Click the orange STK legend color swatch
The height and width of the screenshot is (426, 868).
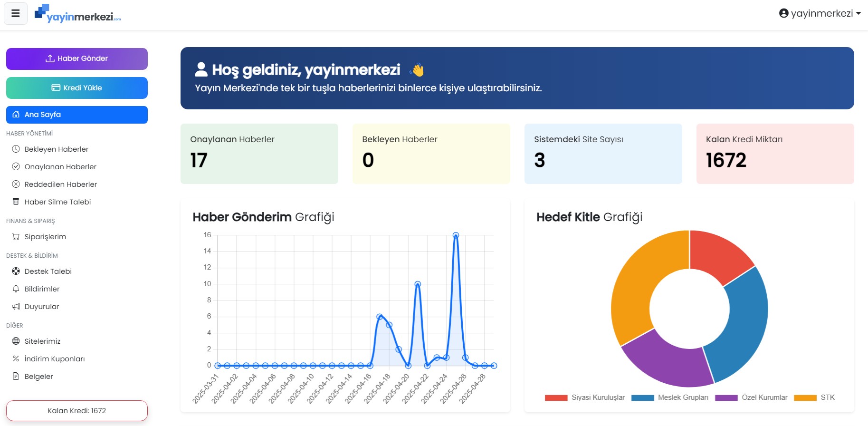click(x=805, y=398)
